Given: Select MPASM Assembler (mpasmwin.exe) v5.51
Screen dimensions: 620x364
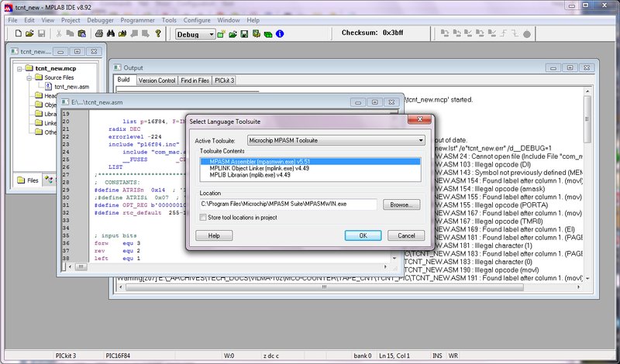Looking at the screenshot, I should click(311, 162).
